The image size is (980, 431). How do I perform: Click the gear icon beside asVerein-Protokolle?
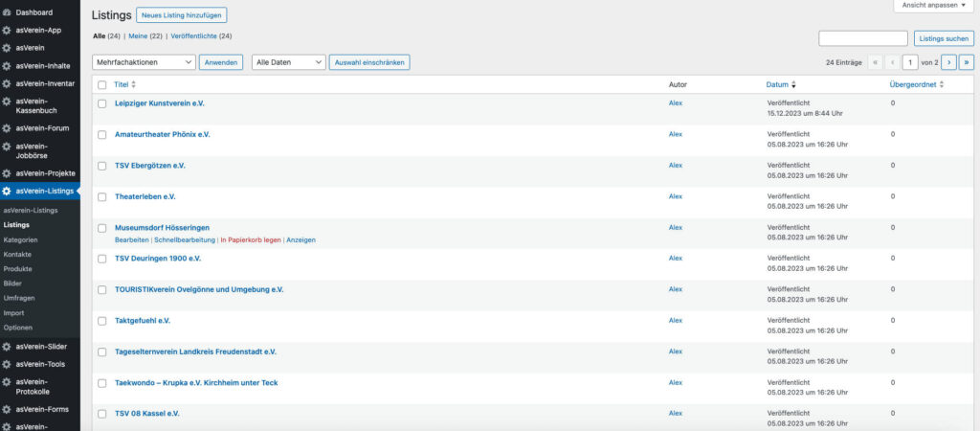[7, 381]
